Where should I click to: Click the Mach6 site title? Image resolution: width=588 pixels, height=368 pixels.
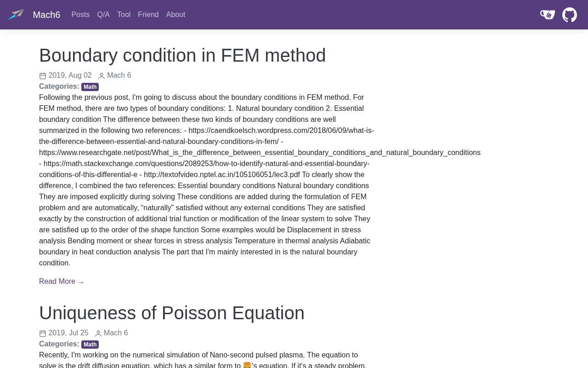point(46,15)
